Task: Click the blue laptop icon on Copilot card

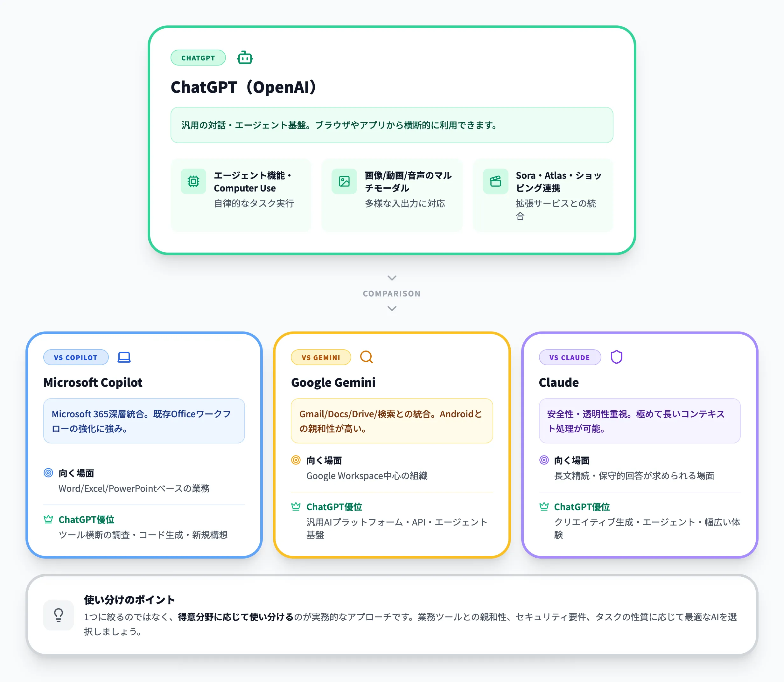Action: coord(124,357)
